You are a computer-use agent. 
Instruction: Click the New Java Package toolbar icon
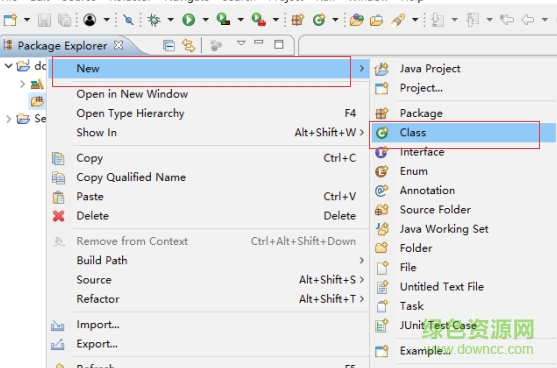coord(298,20)
